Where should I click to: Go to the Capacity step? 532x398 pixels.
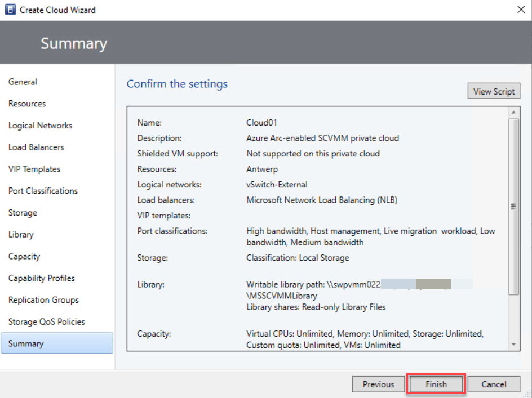coord(24,257)
